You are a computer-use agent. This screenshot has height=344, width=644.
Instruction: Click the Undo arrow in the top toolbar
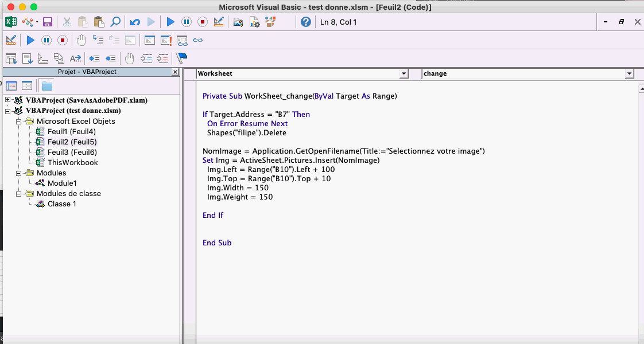(x=135, y=22)
